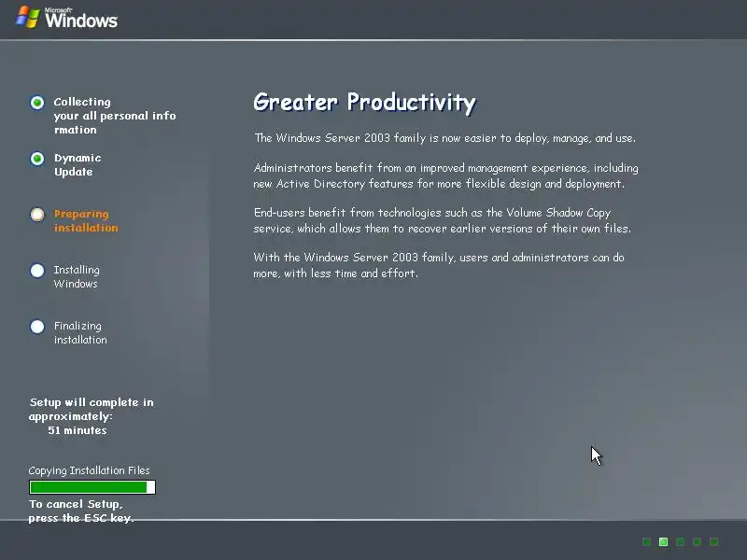Click the 'Installing Windows' step label
This screenshot has width=747, height=560.
click(x=77, y=276)
